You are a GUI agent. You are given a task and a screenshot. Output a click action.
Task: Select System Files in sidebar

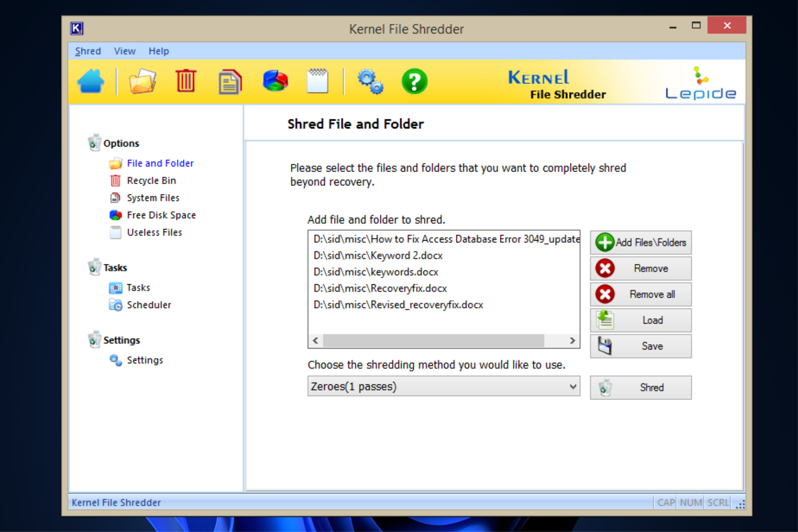coord(153,198)
